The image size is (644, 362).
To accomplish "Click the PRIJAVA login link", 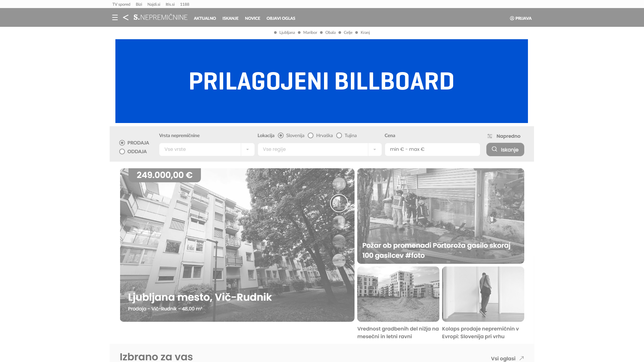I will (521, 18).
